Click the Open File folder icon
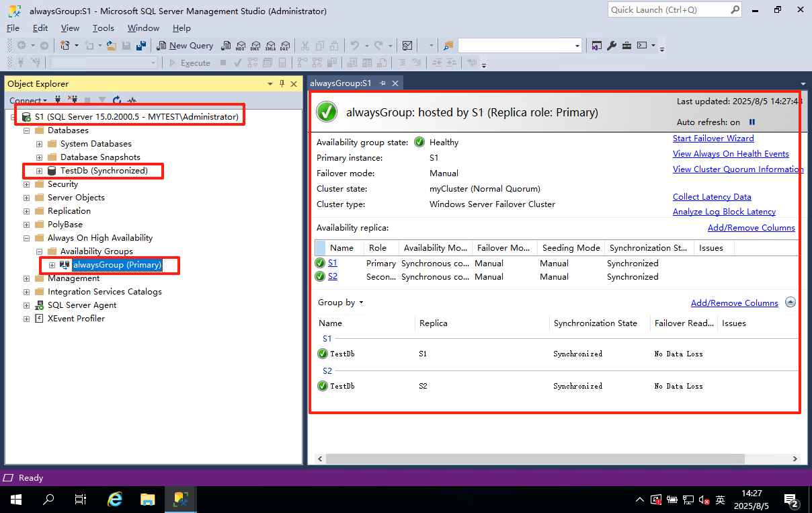This screenshot has height=513, width=812. pos(111,46)
